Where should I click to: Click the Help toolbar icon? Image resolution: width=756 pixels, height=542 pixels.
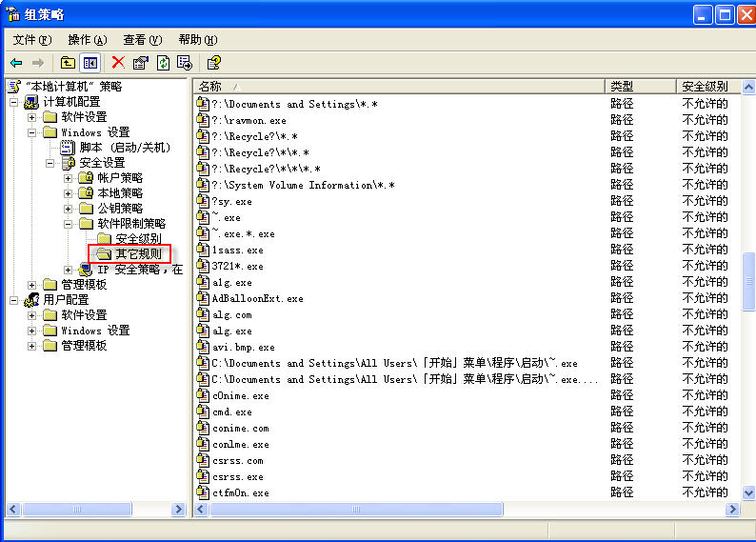pyautogui.click(x=213, y=63)
